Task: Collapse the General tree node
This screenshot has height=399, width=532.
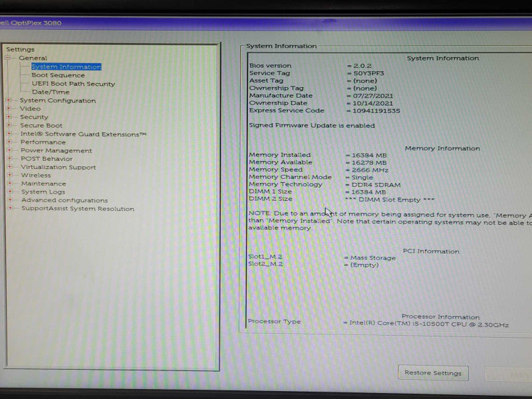Action: pos(8,58)
